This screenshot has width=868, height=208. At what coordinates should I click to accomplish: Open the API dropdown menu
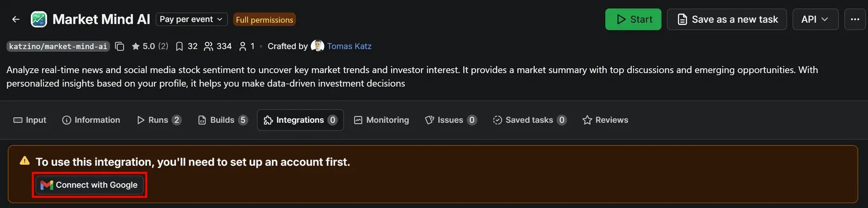pos(815,19)
